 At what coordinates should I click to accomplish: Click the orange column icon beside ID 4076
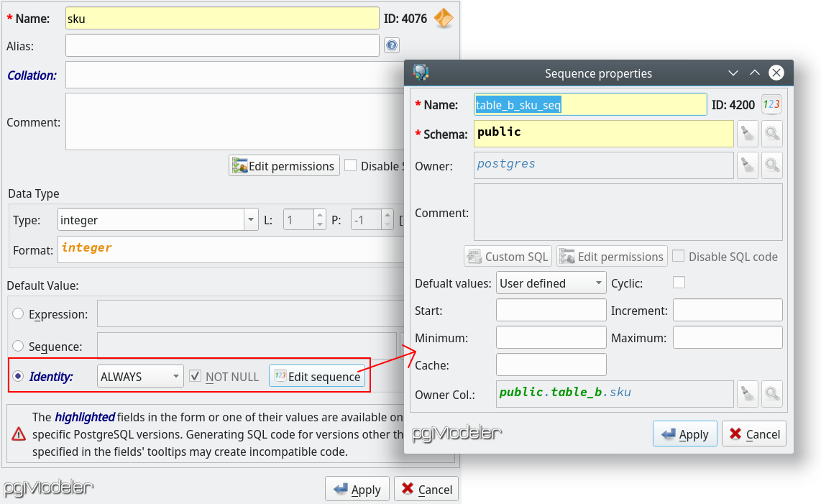click(x=444, y=19)
